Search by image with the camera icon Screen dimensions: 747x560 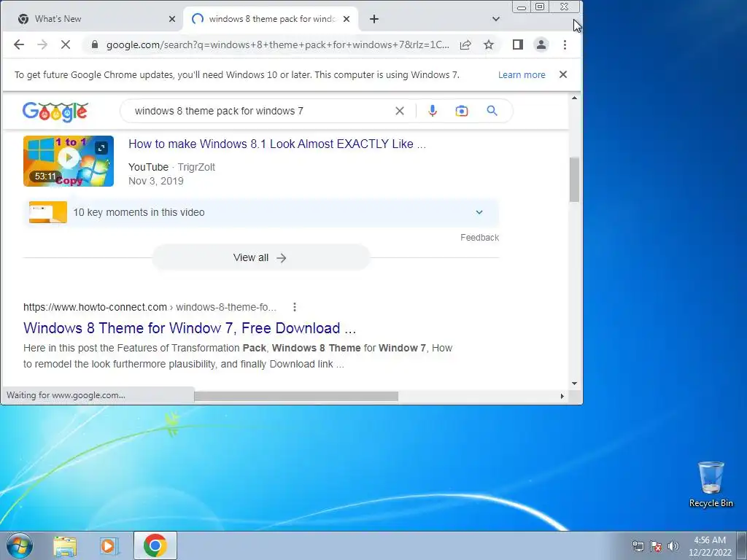(462, 111)
